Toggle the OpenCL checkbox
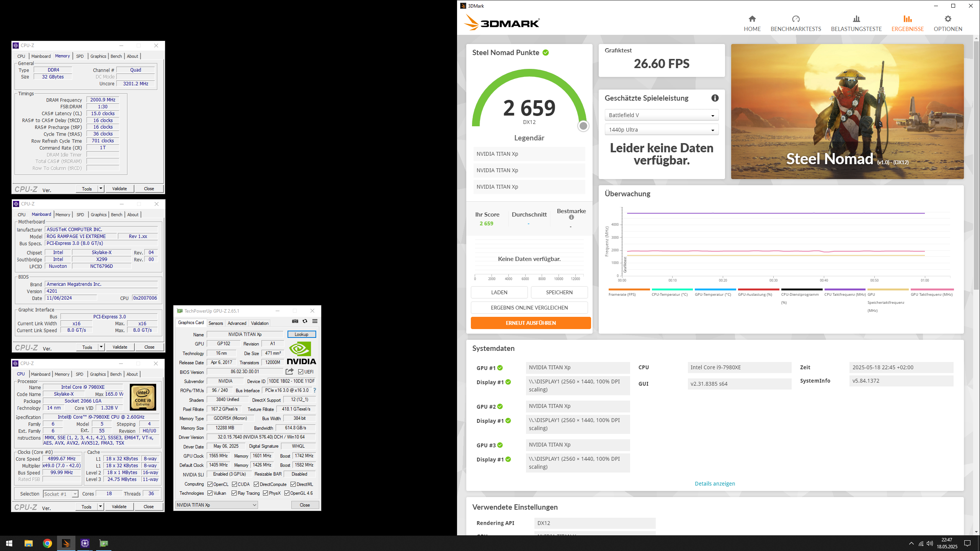The height and width of the screenshot is (551, 980). [x=210, y=484]
